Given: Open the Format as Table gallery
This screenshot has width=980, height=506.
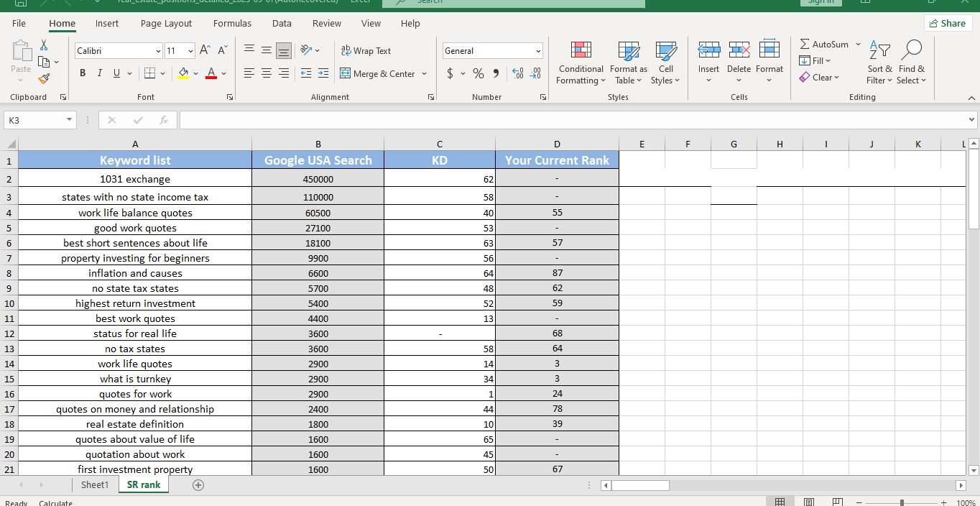Looking at the screenshot, I should [628, 51].
